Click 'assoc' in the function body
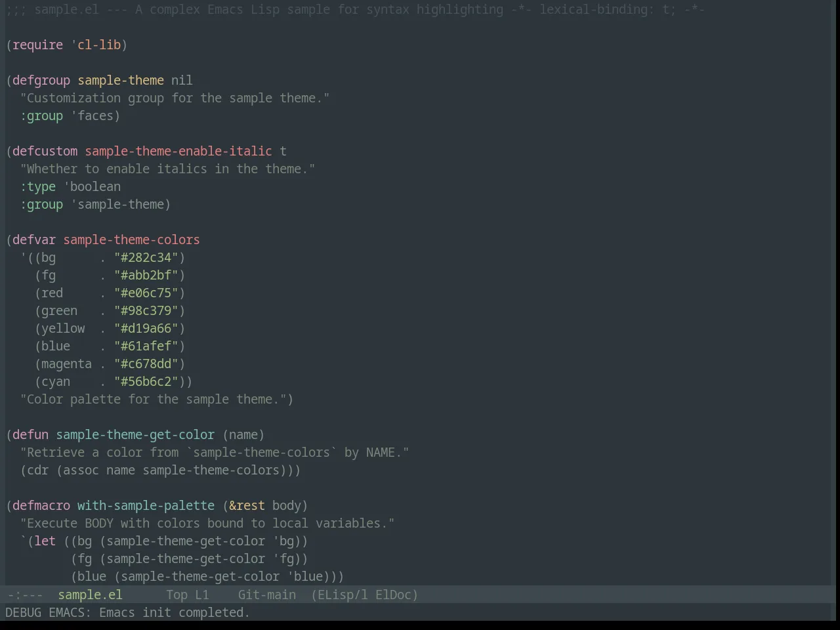This screenshot has height=630, width=840. pos(81,470)
